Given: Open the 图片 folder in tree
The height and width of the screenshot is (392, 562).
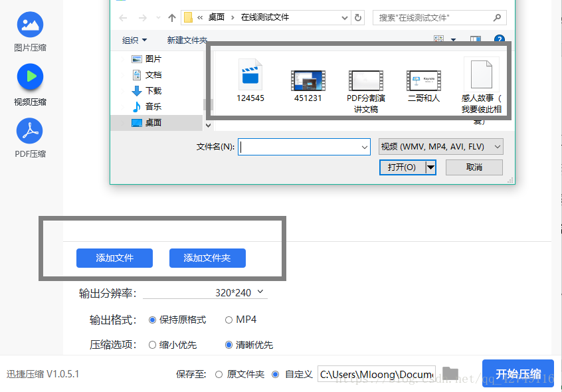Looking at the screenshot, I should (147, 58).
